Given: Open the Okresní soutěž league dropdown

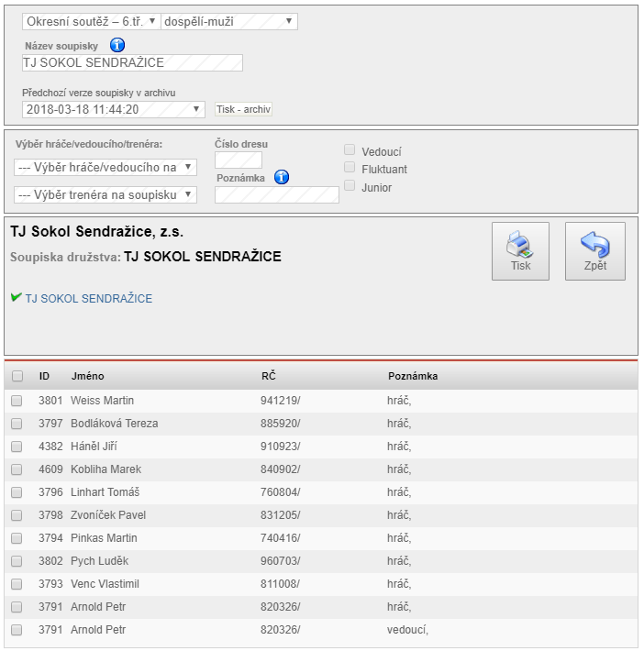Looking at the screenshot, I should point(90,21).
